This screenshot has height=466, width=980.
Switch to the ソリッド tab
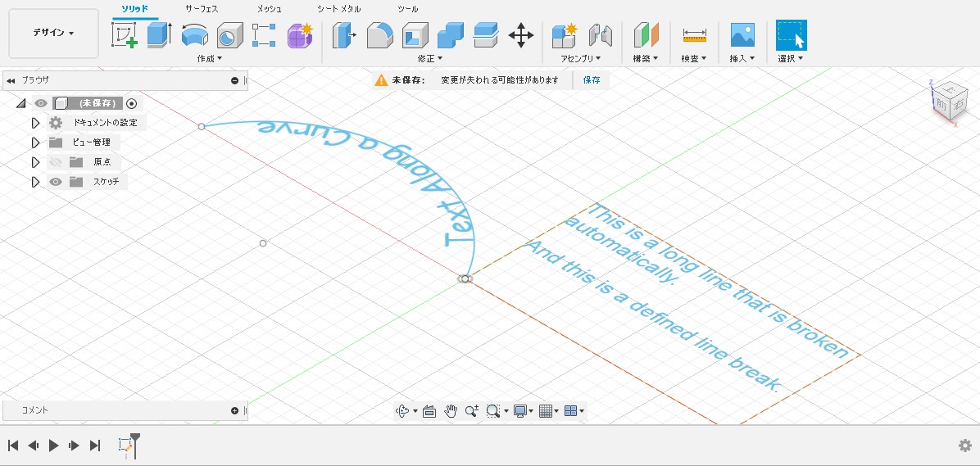[x=135, y=9]
